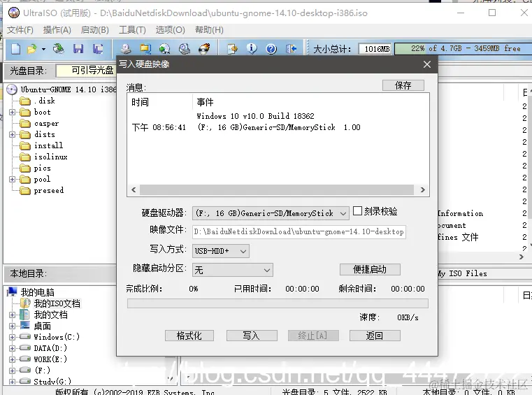Open the 帮助(H) menu
Viewport: 532px width, 395px height.
209,30
